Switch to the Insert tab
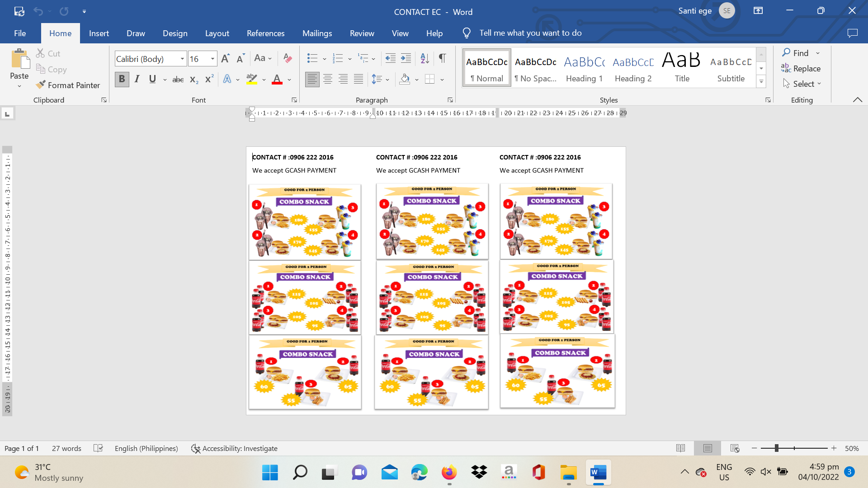868x488 pixels. (x=99, y=33)
